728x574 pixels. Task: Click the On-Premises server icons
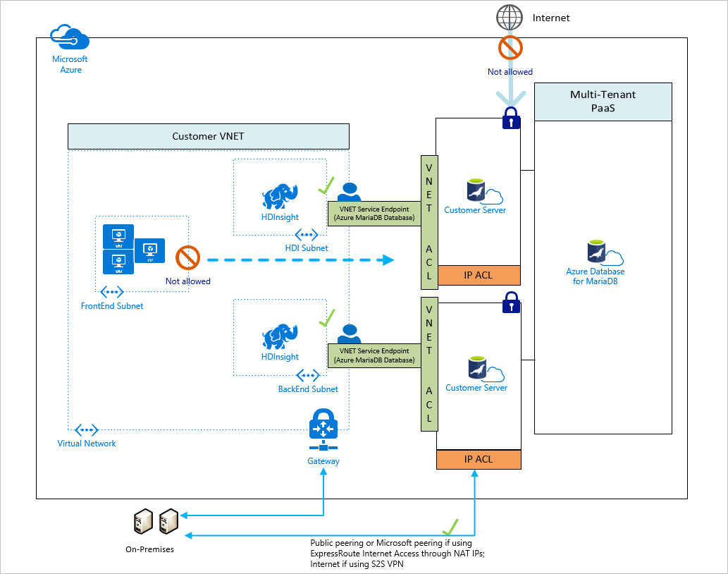[x=156, y=521]
